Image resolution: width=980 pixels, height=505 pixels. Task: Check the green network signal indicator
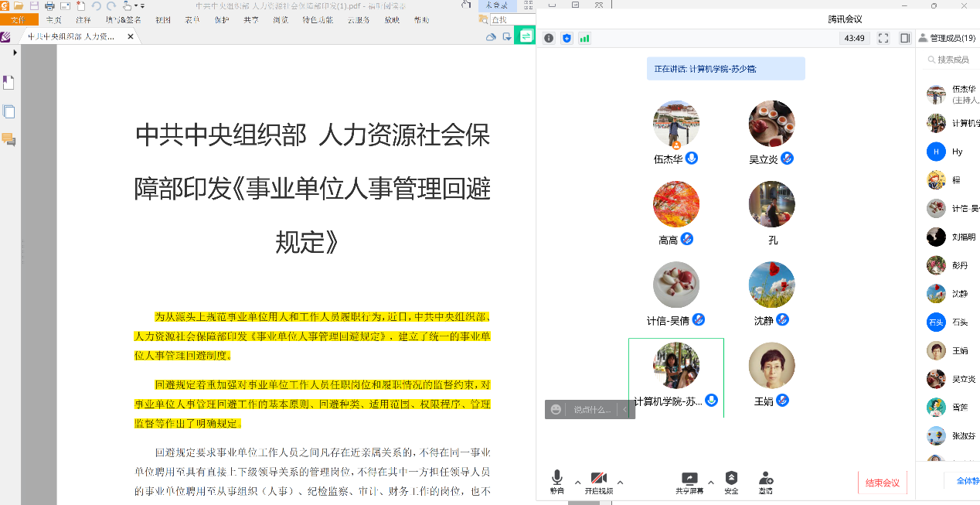[x=584, y=38]
